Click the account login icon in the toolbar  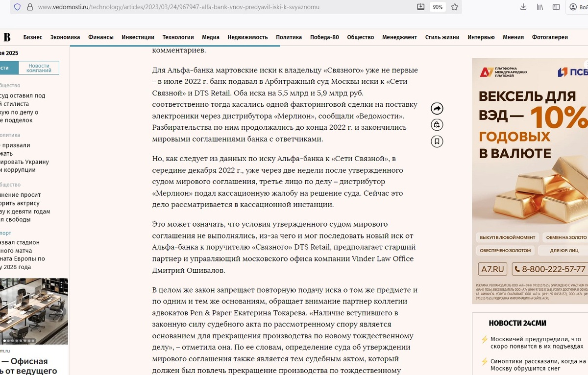[574, 7]
